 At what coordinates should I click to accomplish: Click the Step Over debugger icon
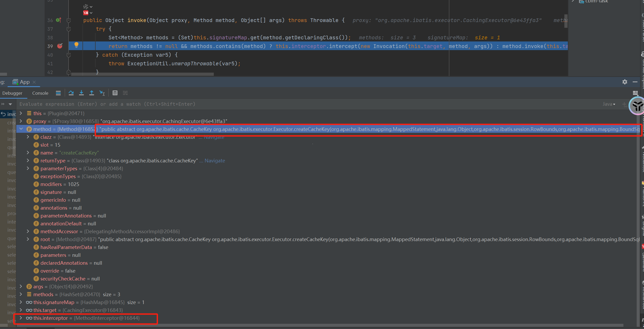pyautogui.click(x=71, y=93)
